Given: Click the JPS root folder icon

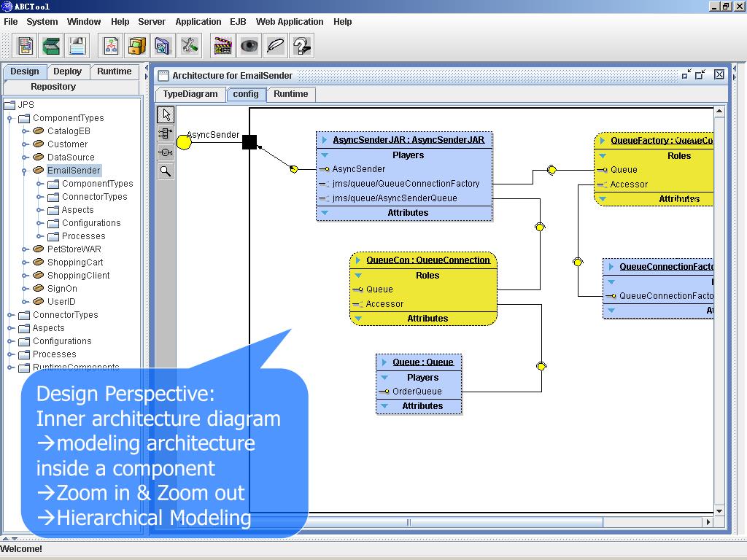Looking at the screenshot, I should 9,105.
